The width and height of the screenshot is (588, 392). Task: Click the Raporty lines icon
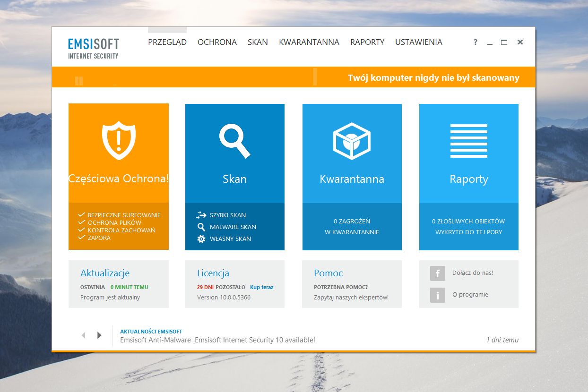tap(468, 141)
